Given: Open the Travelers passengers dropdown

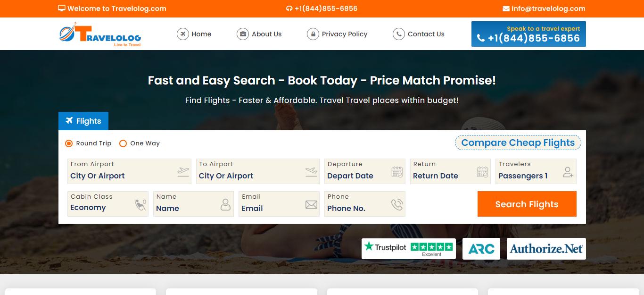Looking at the screenshot, I should click(535, 172).
